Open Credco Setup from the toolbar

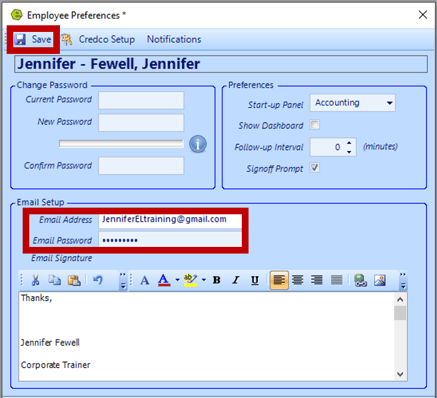(99, 39)
